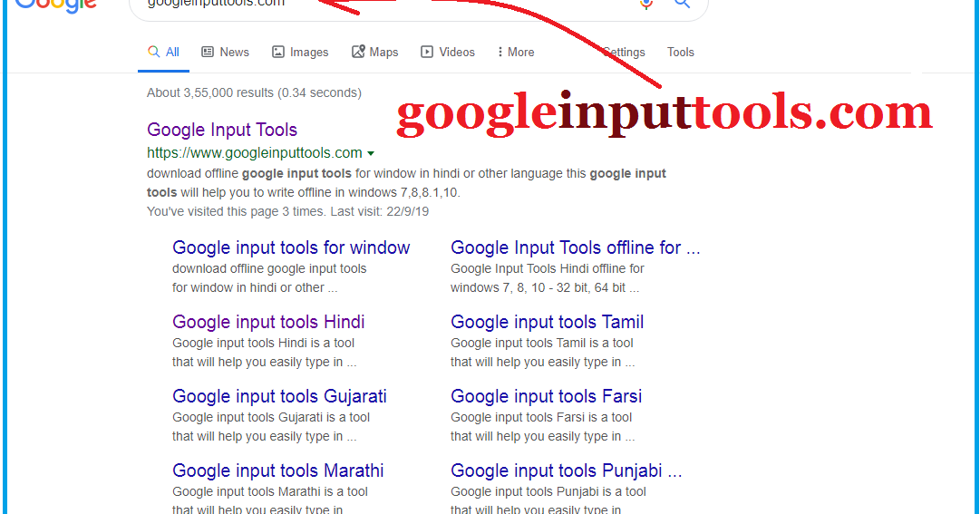Screen dimensions: 980x514
Task: Click the All tab magnifier icon
Action: click(x=153, y=52)
